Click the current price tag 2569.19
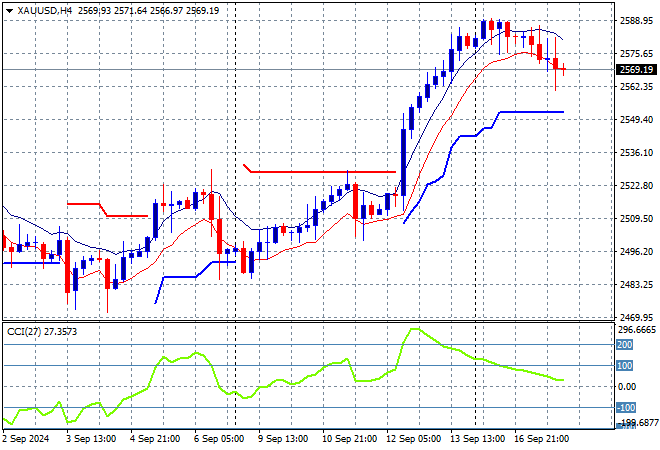The height and width of the screenshot is (450, 660). click(637, 70)
